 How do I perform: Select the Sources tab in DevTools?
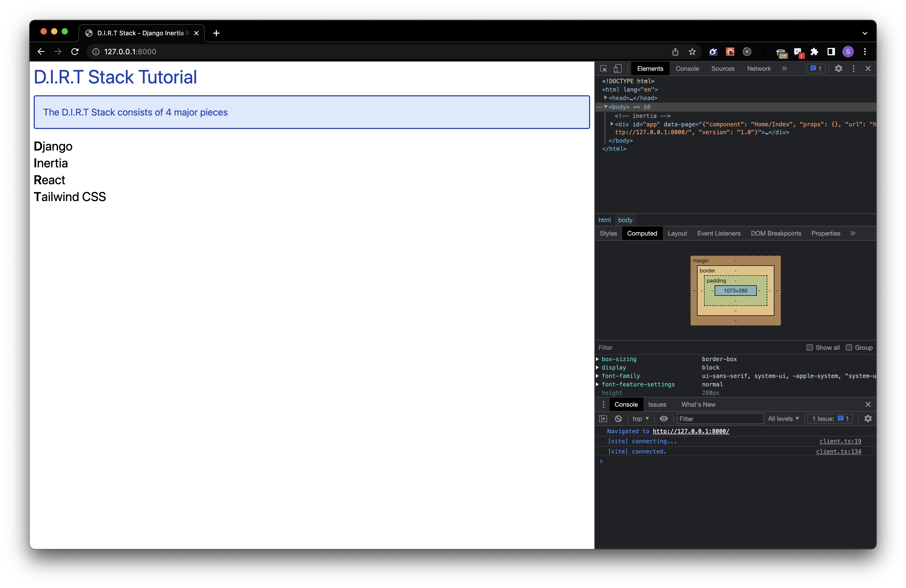[723, 68]
